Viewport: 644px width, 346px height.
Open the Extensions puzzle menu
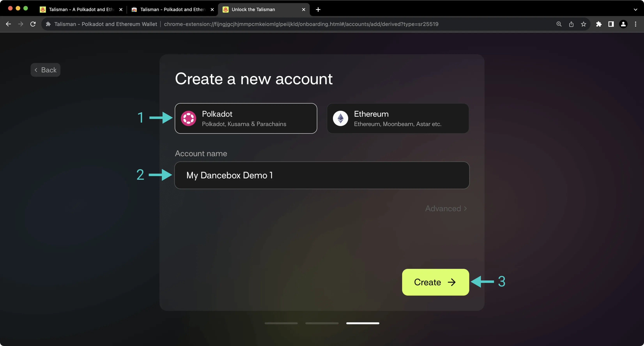599,24
